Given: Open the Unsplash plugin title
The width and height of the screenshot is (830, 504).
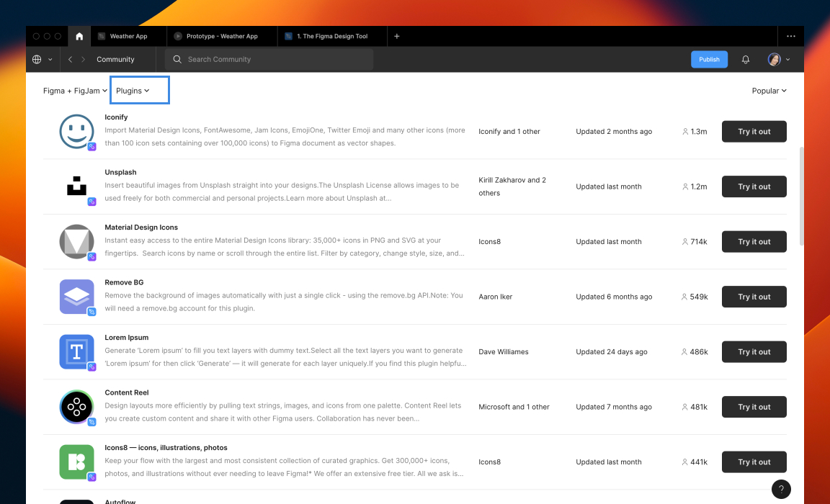Looking at the screenshot, I should pyautogui.click(x=120, y=172).
